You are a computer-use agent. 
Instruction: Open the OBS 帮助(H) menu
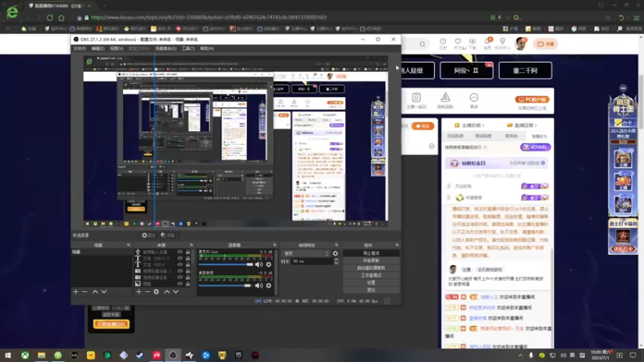point(207,48)
